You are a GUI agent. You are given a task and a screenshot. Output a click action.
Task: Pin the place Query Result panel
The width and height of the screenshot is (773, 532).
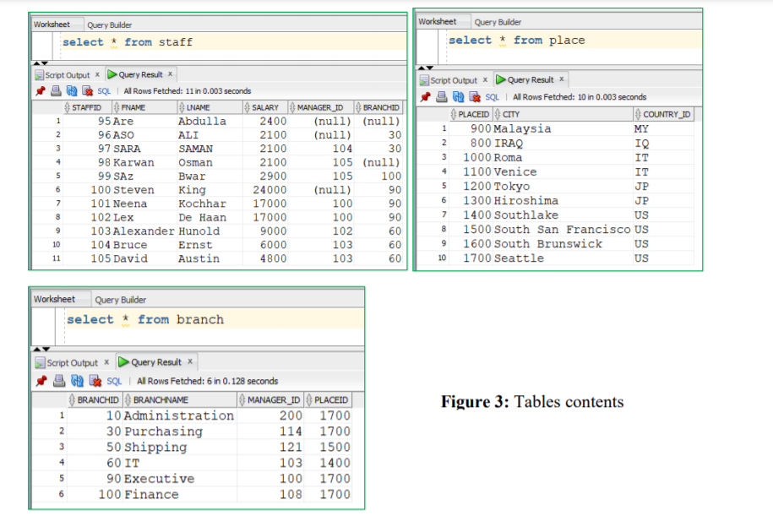pos(425,97)
